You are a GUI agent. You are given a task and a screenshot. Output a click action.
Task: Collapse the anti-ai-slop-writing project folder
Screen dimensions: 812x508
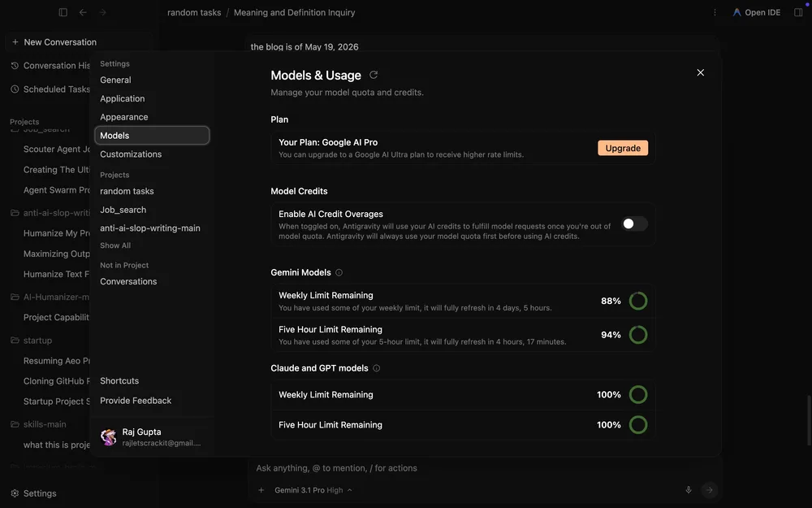click(15, 212)
